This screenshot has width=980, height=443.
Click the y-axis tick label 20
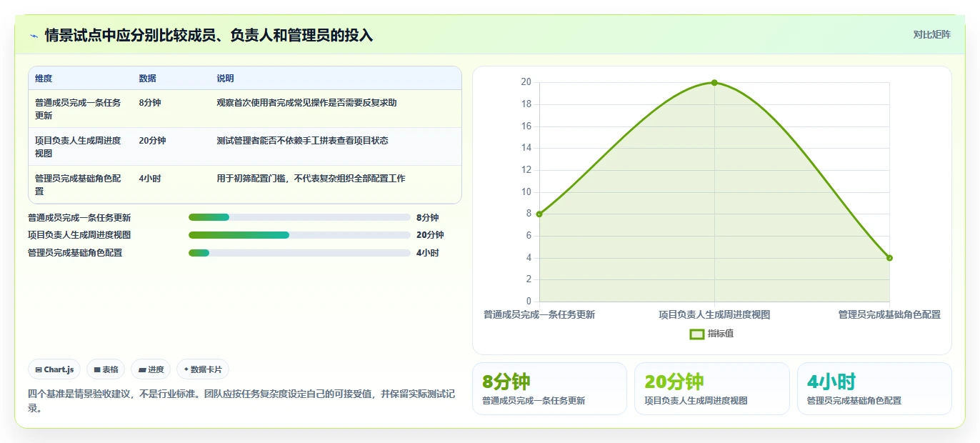[526, 82]
